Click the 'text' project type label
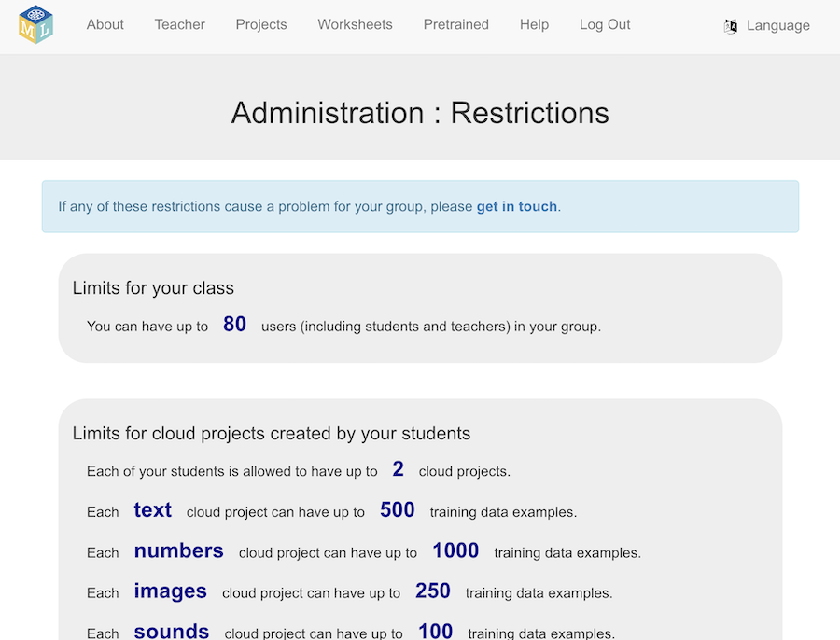The height and width of the screenshot is (640, 840). click(x=153, y=510)
